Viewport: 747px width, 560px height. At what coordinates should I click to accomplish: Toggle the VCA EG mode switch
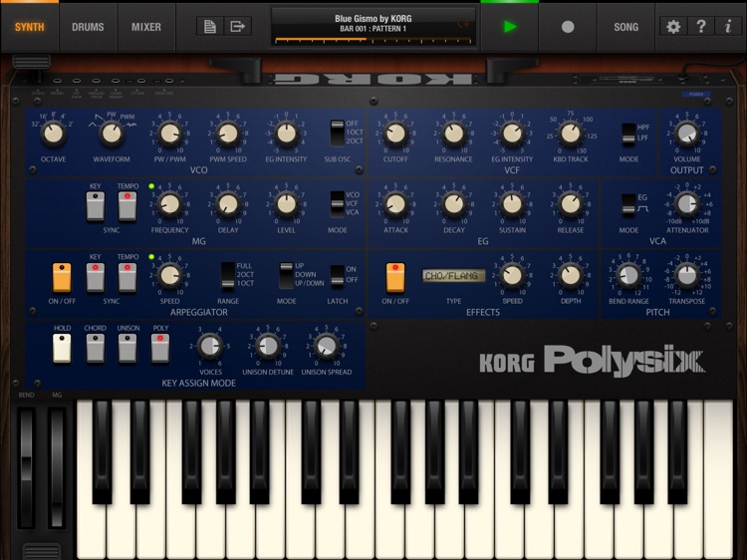tap(628, 204)
